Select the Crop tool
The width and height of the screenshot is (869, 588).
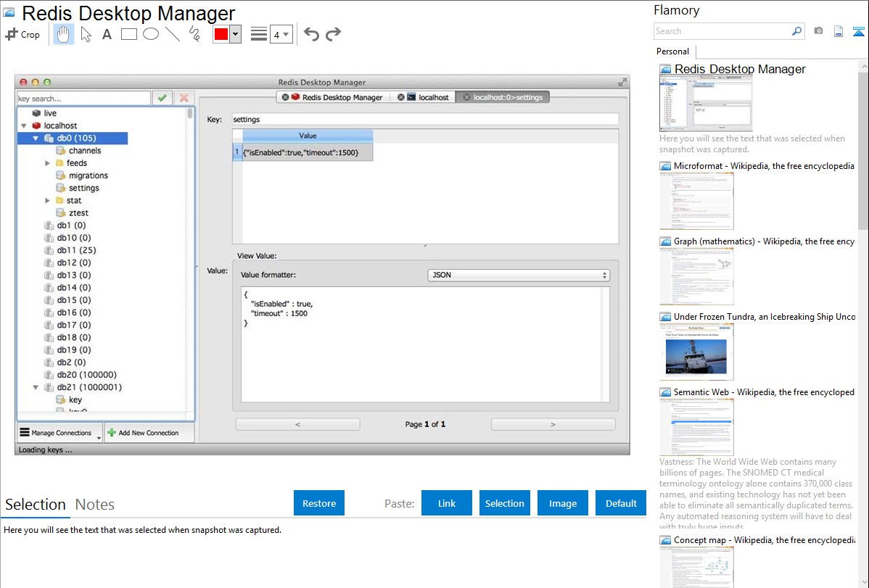click(22, 34)
